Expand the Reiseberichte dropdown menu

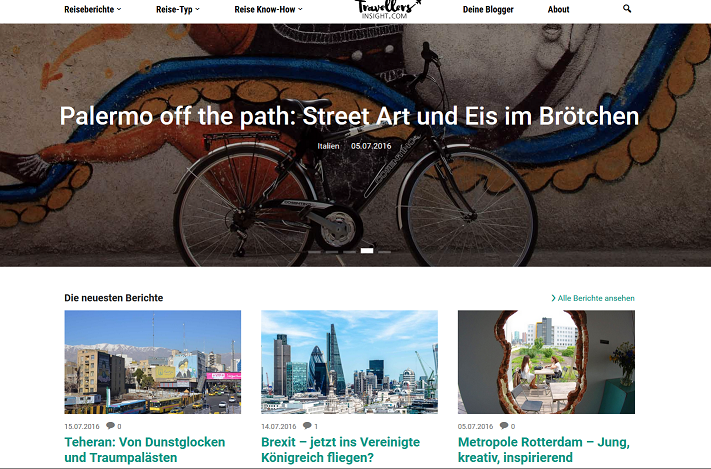[93, 9]
